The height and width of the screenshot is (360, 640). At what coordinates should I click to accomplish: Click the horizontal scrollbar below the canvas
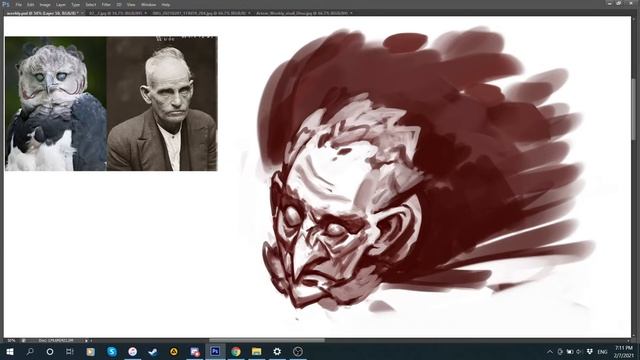[267, 340]
